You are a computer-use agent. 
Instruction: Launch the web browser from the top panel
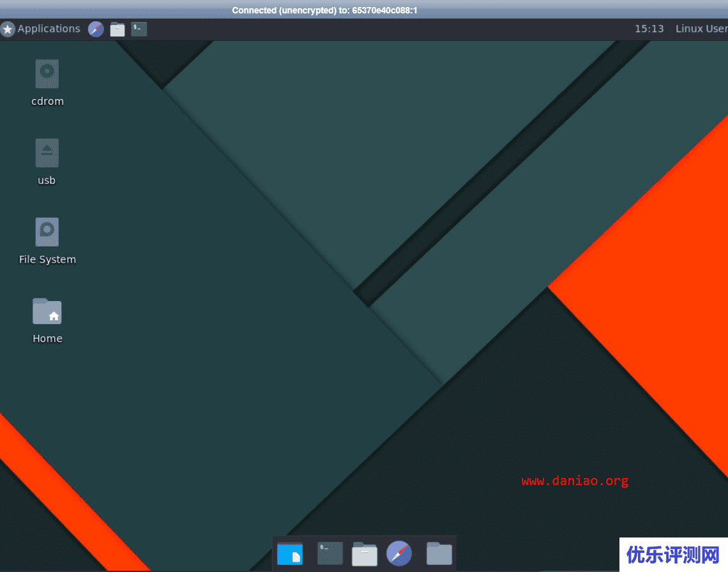96,29
